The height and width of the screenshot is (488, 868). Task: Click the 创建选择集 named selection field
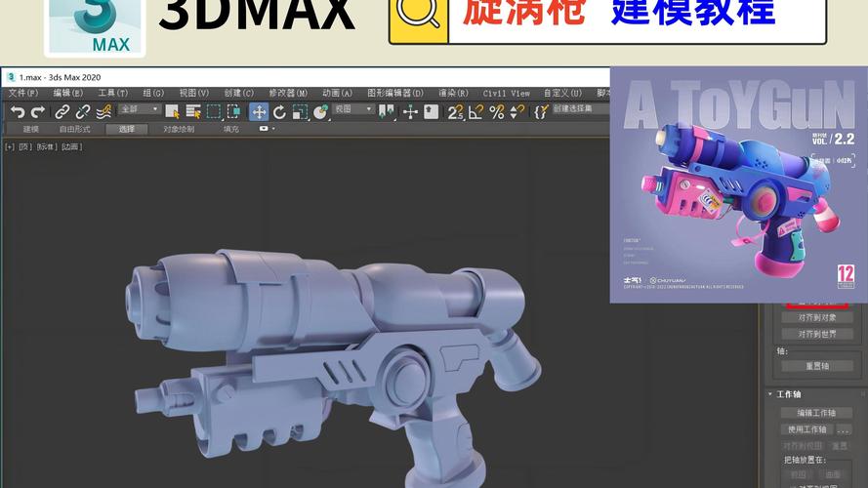pyautogui.click(x=580, y=109)
